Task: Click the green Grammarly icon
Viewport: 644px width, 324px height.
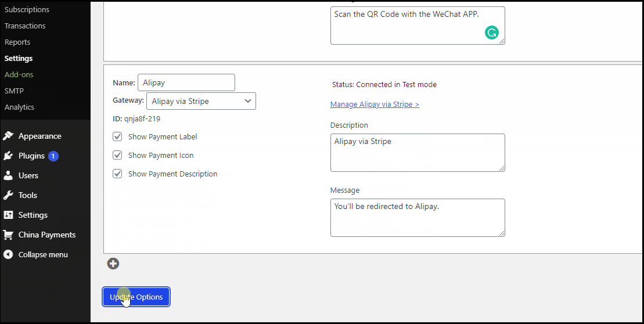Action: [x=491, y=33]
